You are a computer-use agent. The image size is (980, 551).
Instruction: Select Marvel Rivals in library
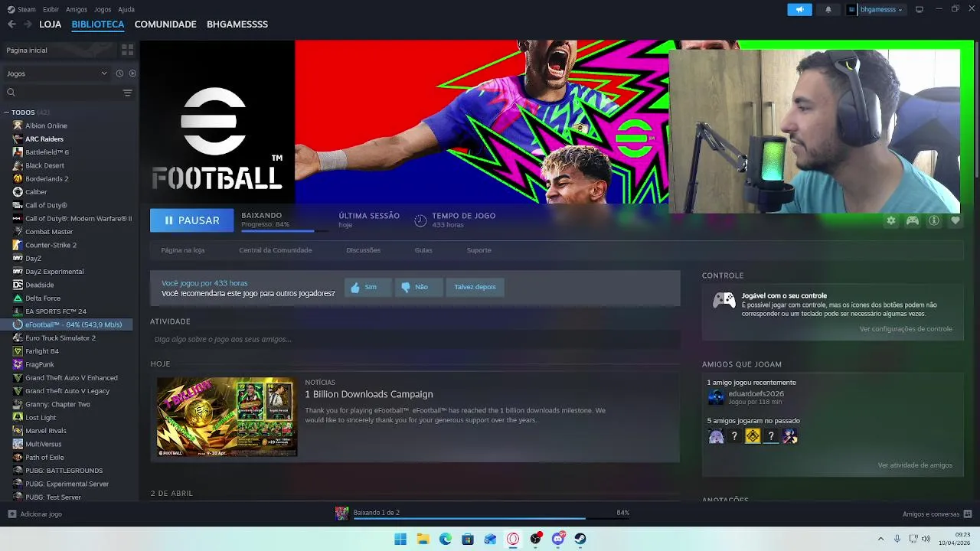point(46,431)
